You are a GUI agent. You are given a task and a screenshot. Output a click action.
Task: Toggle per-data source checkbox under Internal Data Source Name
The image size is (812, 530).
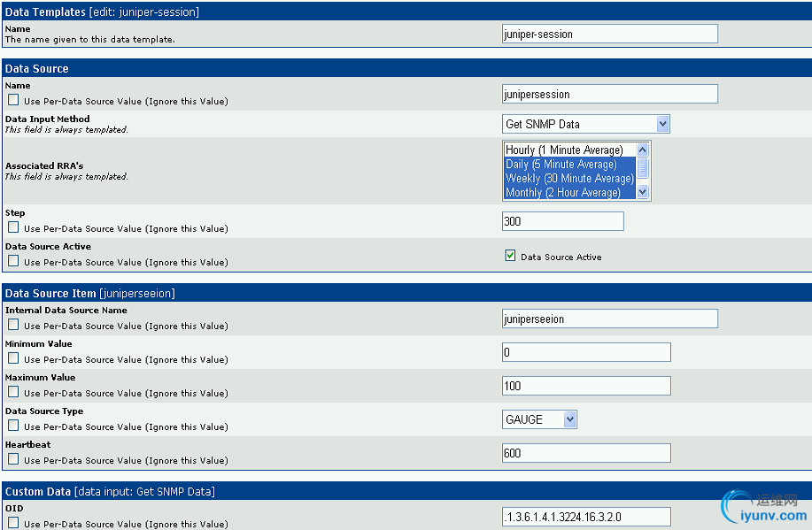[x=13, y=325]
